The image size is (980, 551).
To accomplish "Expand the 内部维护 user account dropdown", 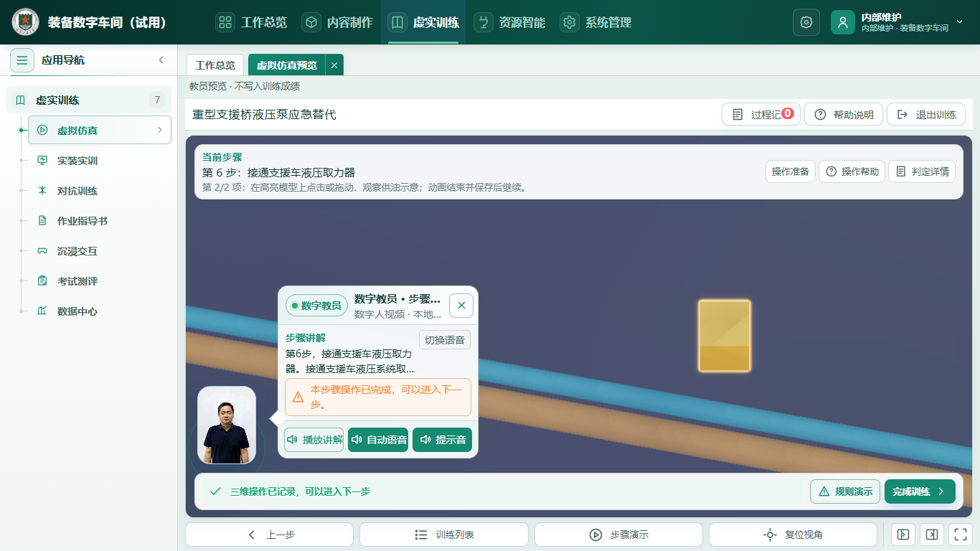I will [x=960, y=22].
